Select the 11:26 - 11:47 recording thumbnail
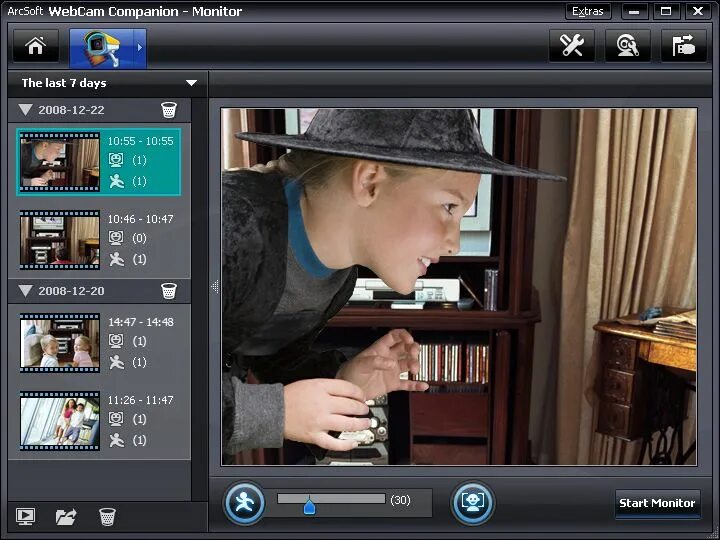 [60, 421]
